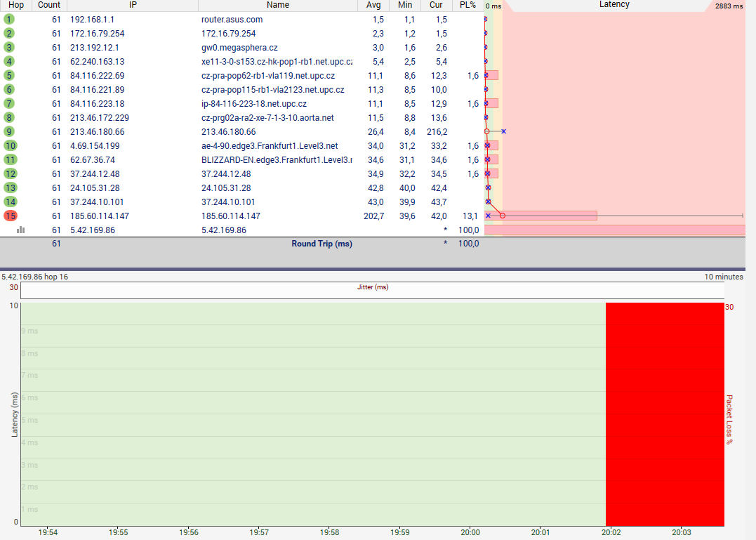Click the 202,7 average latency of hop 15
The image size is (756, 540).
(373, 216)
